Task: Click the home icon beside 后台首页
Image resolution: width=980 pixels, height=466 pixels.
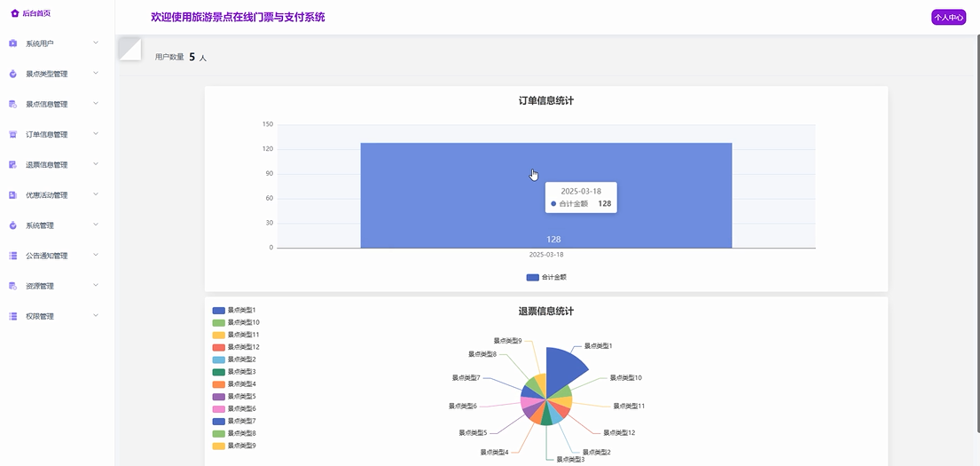Action: (15, 13)
